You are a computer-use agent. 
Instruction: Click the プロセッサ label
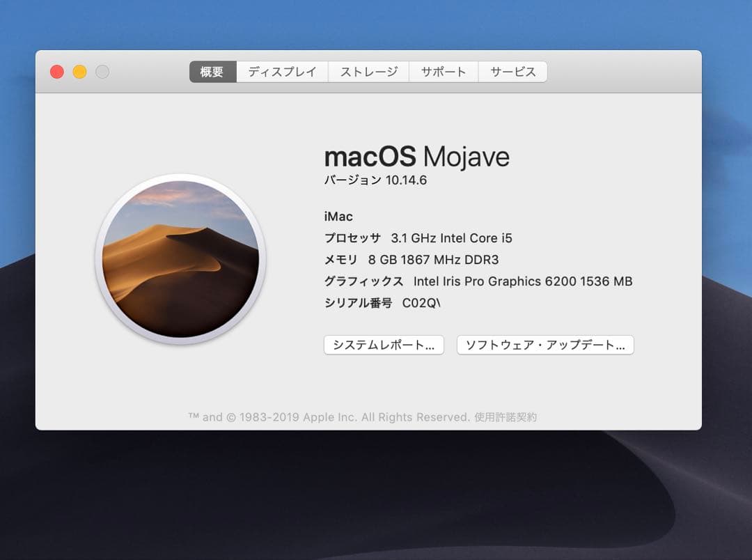click(352, 238)
